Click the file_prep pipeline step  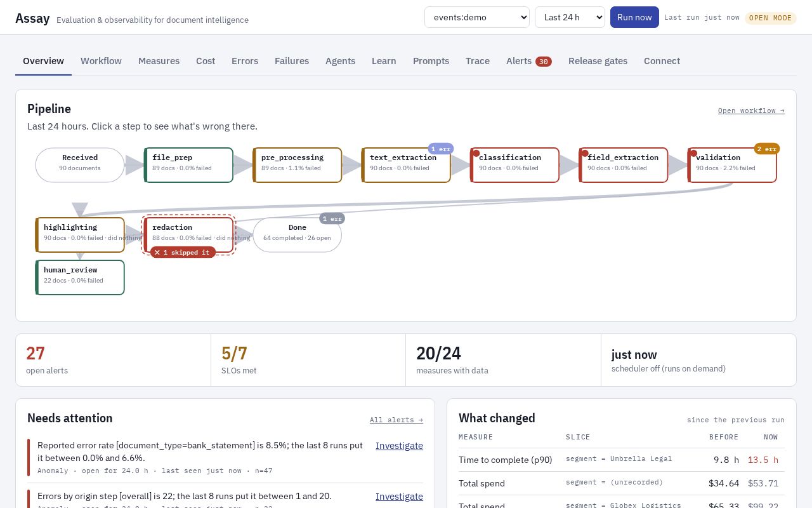pos(188,165)
